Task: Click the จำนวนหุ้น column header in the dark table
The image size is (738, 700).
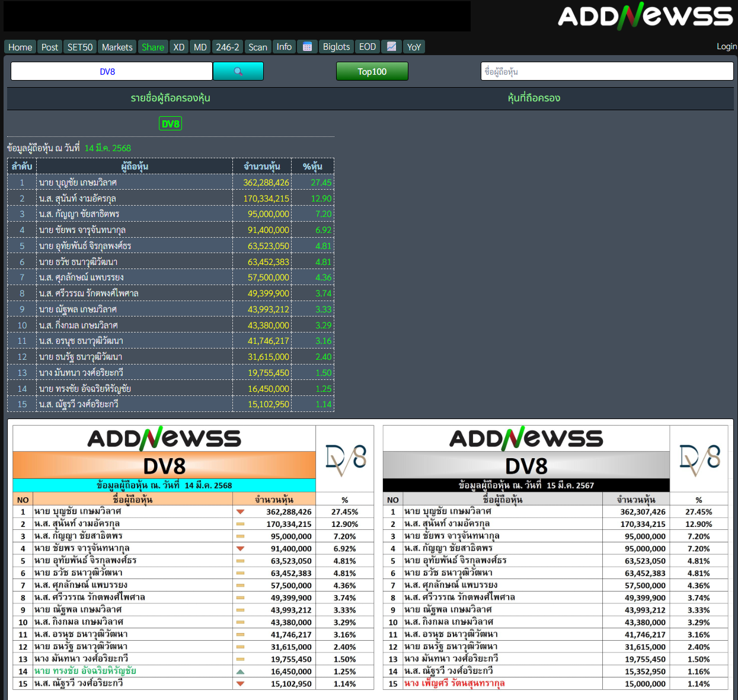Action: pos(262,166)
